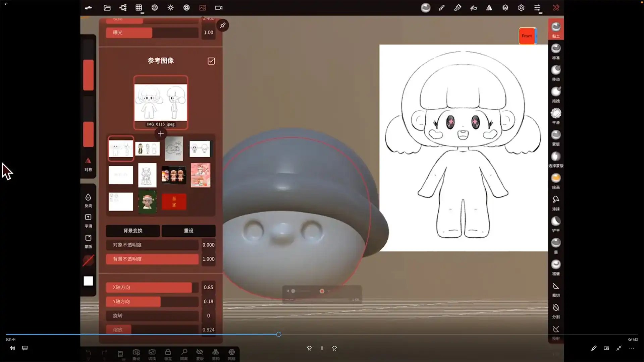Adjust the 背景不透明度 slider

click(152, 259)
